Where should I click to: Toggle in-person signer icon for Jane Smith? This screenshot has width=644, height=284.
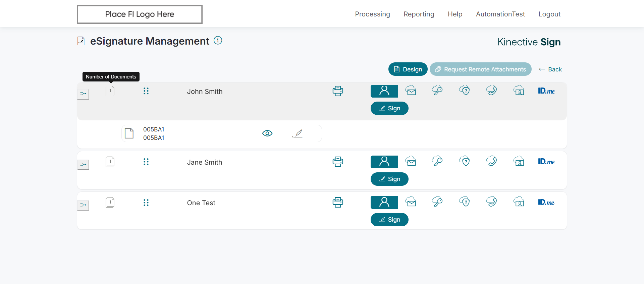coord(384,162)
